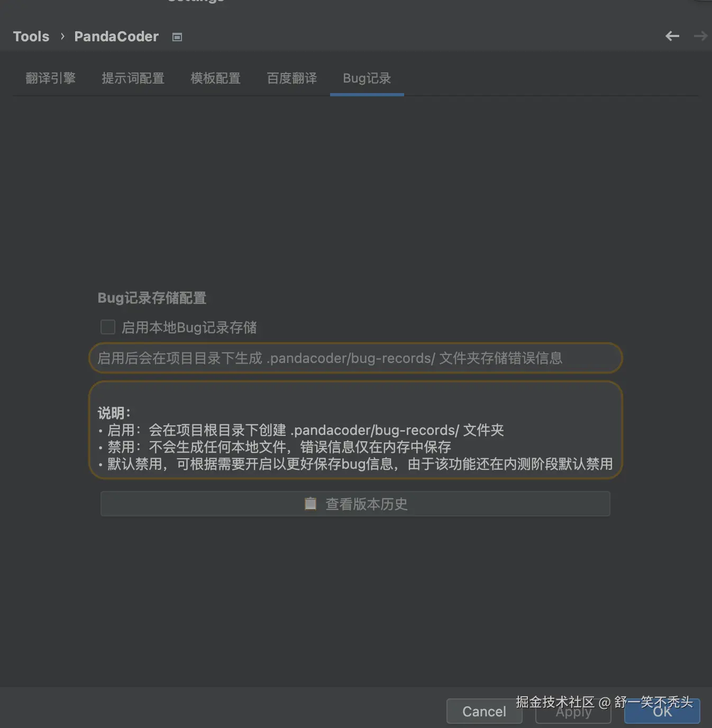
Task: Click the forward navigation arrow
Action: (700, 36)
